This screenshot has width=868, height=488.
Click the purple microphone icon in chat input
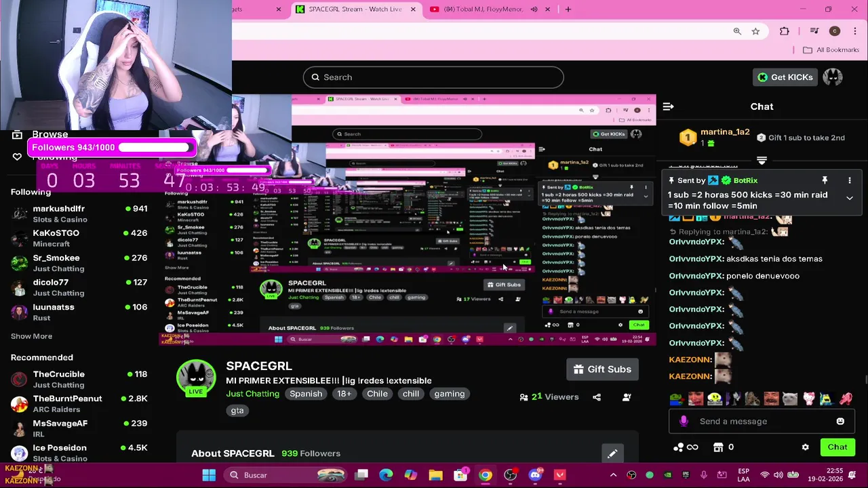(684, 421)
